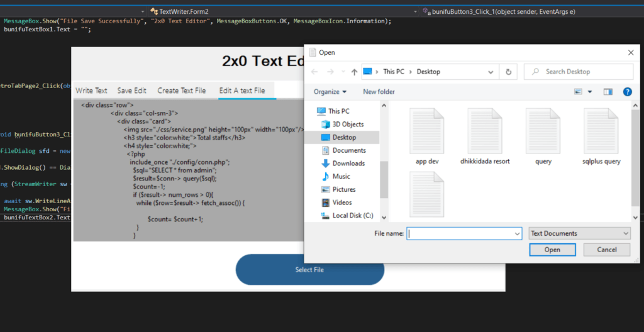This screenshot has height=332, width=644.
Task: Select the app dev text file
Action: click(427, 136)
